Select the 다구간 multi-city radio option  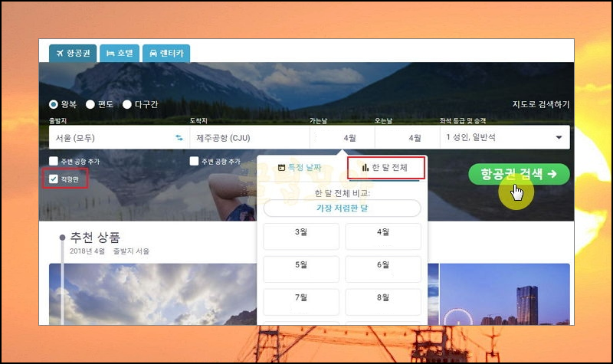coord(127,104)
